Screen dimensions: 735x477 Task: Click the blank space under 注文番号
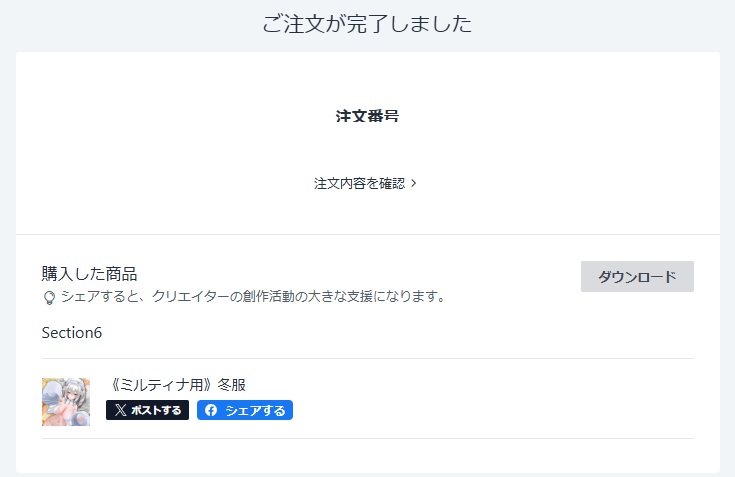coord(367,150)
